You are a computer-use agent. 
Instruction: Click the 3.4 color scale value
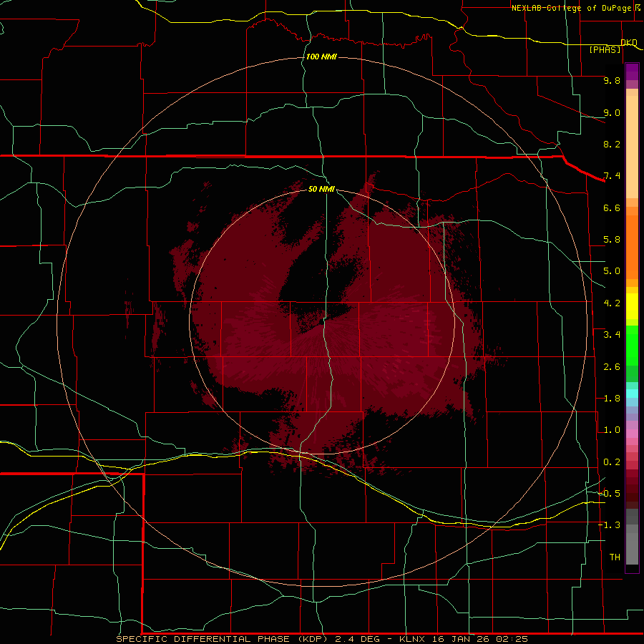pos(612,335)
